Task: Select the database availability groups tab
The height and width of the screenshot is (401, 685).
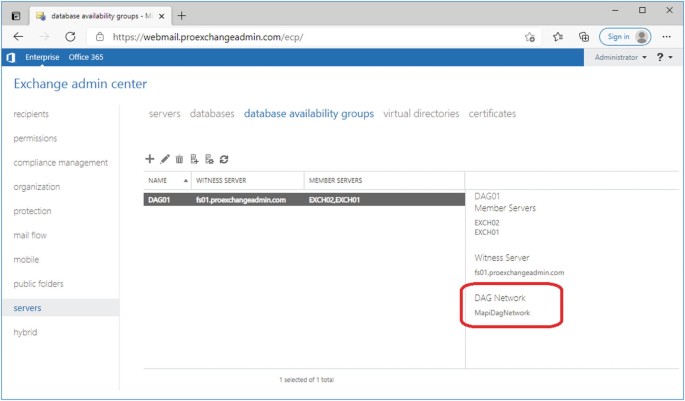Action: [309, 114]
